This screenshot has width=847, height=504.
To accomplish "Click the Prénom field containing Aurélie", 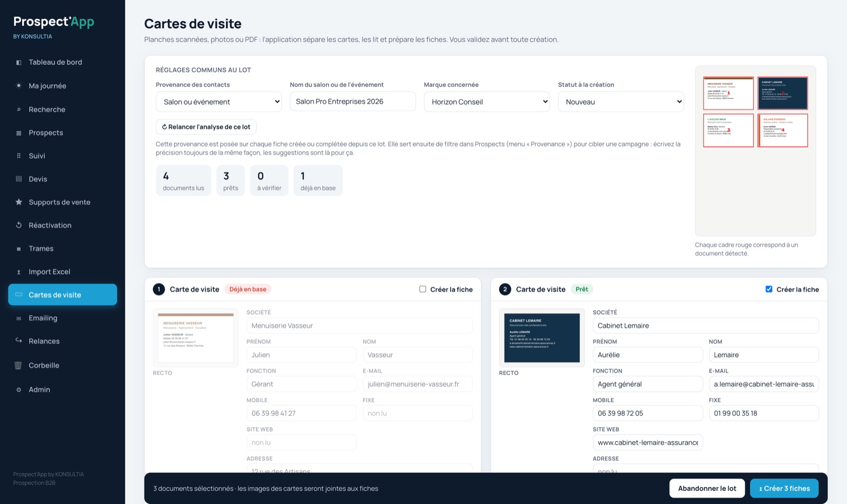I will coord(647,355).
